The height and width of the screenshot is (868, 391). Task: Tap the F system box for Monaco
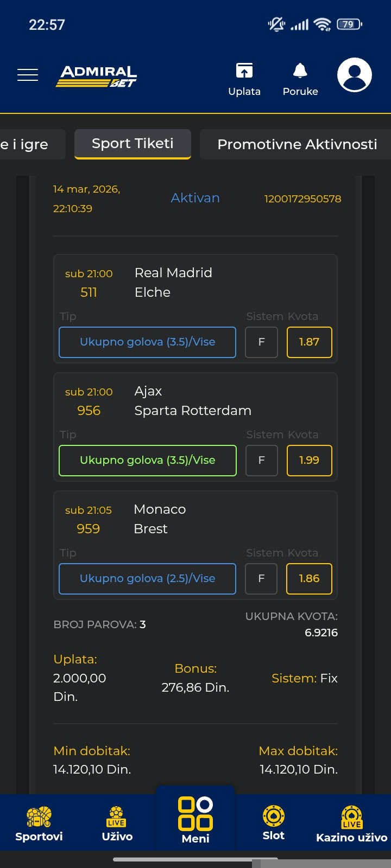pyautogui.click(x=261, y=579)
